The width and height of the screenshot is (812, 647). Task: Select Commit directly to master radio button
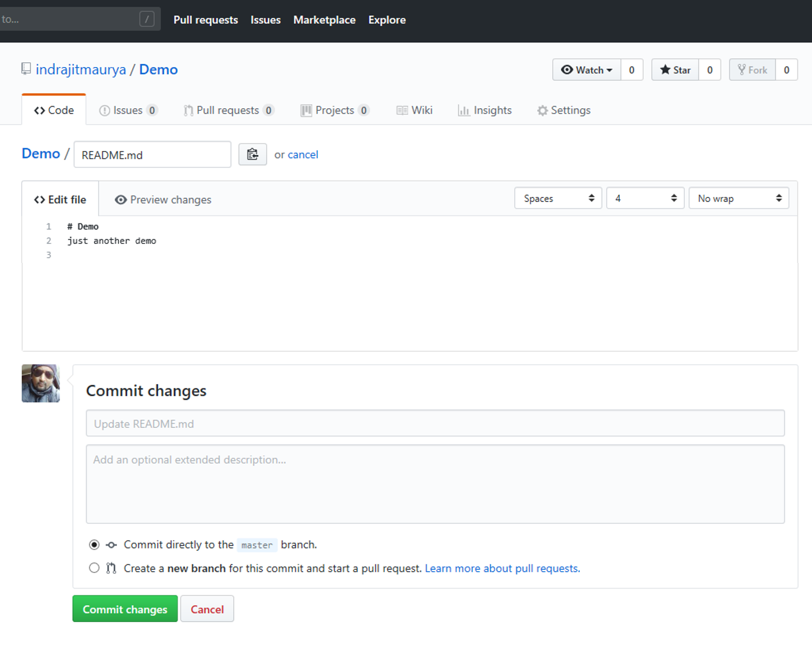(94, 545)
